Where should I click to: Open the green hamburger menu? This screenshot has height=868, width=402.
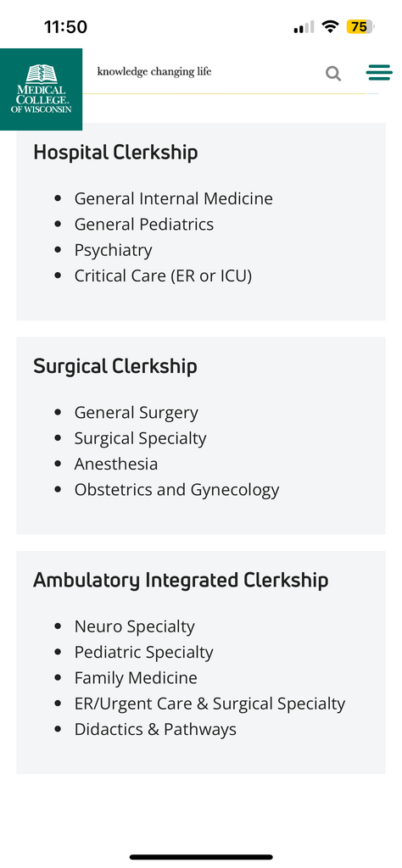coord(379,73)
